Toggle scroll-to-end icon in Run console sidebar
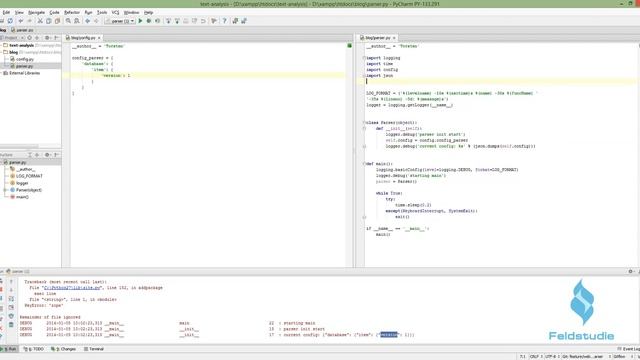Screen dimensions: 640x360 pyautogui.click(x=11, y=307)
